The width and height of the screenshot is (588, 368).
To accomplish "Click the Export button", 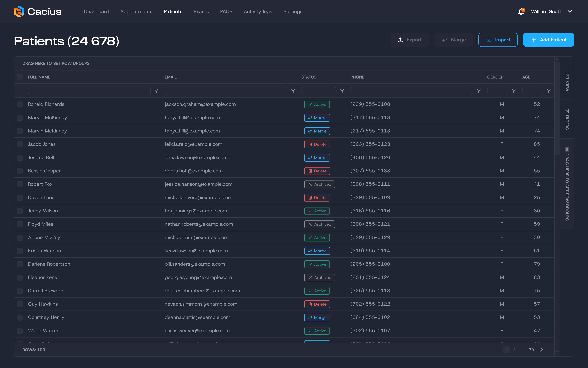I will 409,40.
